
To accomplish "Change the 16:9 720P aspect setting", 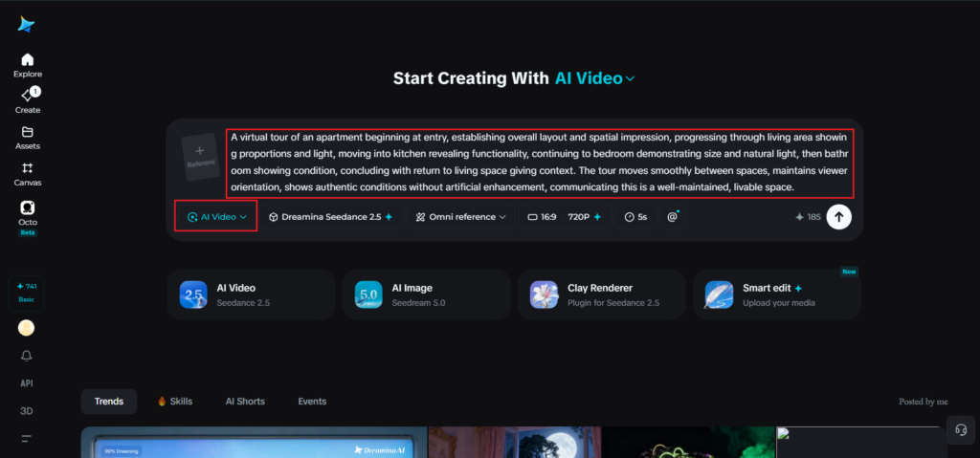I will coord(566,217).
